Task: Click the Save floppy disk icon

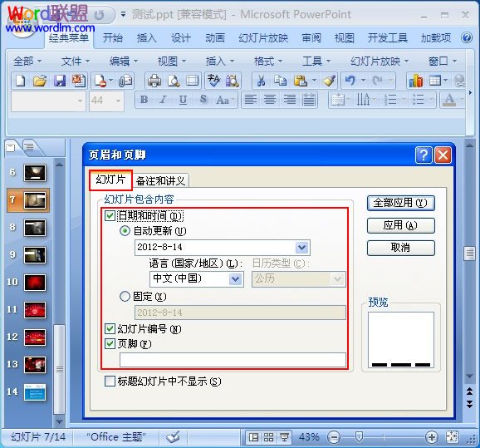Action: coord(60,81)
